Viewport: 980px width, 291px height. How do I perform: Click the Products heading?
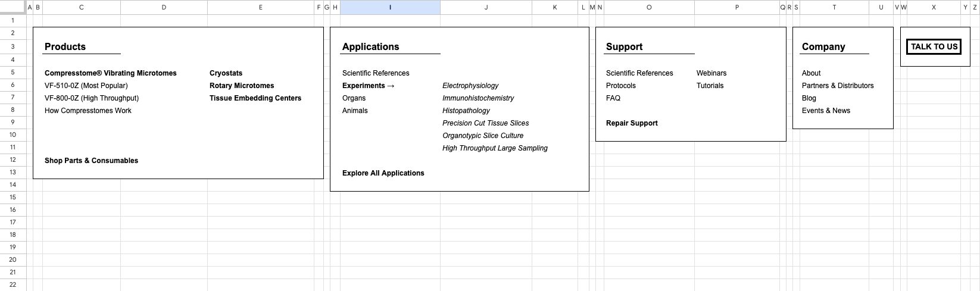pos(65,46)
